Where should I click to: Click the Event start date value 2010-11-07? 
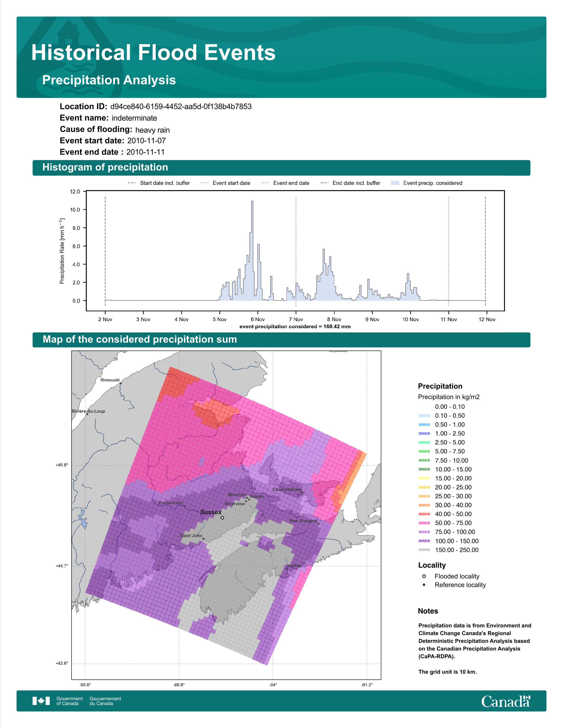(x=146, y=141)
